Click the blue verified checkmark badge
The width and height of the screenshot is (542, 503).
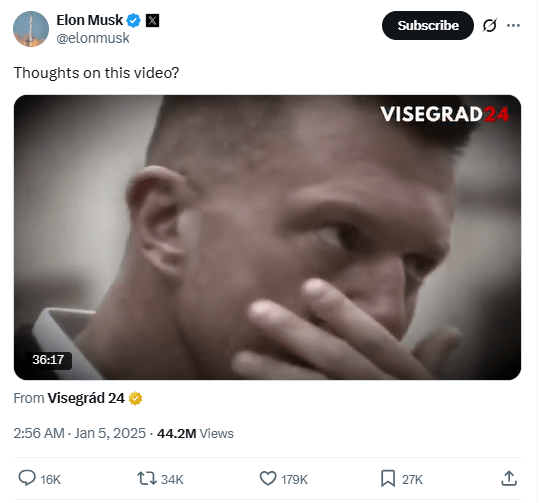pyautogui.click(x=133, y=20)
